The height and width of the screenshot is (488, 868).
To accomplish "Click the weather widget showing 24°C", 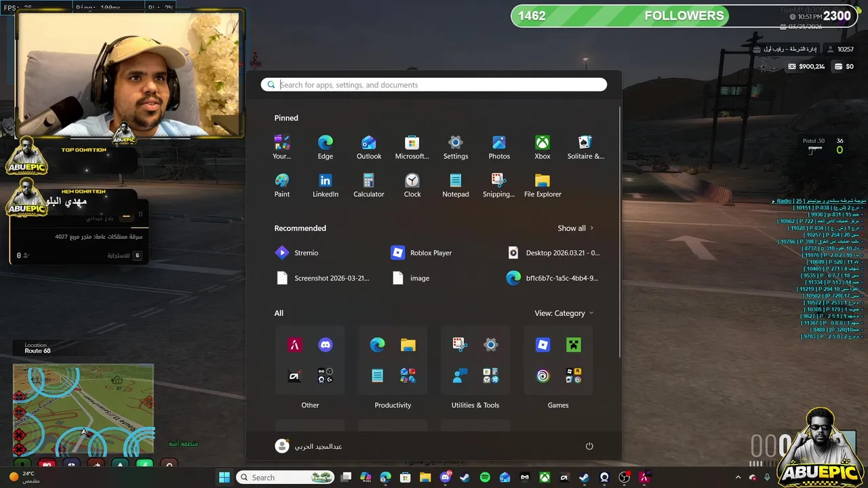I will pos(26,477).
